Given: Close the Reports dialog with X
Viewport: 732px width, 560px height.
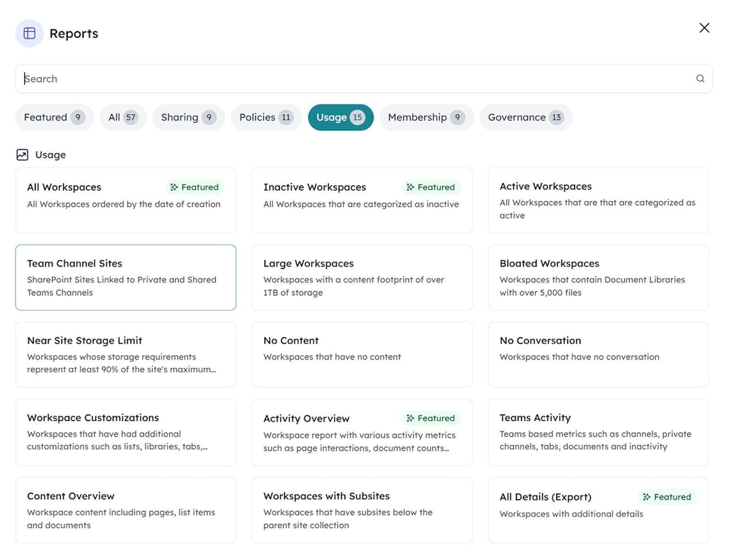Looking at the screenshot, I should pos(704,28).
